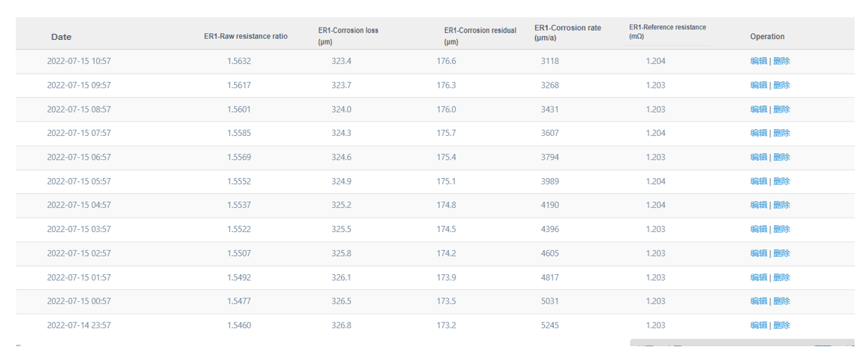Select 删除 on the 2022-07-15 06:57 row
Image resolution: width=868 pixels, height=350 pixels.
pos(782,157)
